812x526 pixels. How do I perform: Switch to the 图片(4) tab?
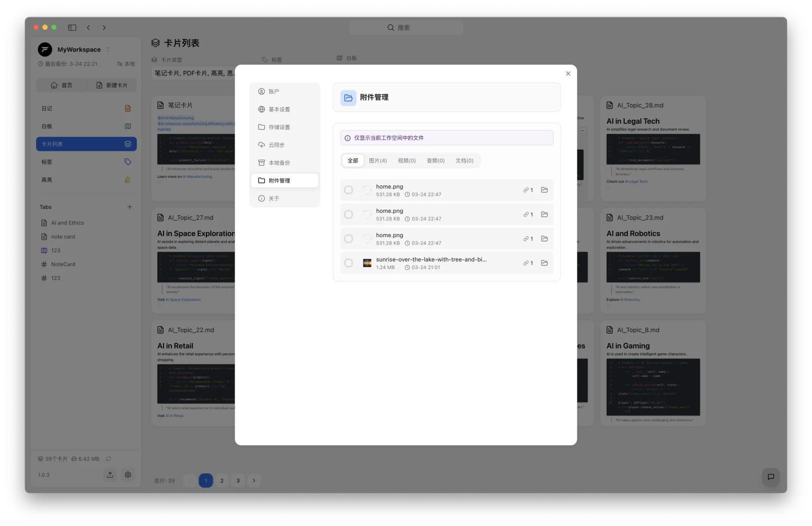pos(378,161)
